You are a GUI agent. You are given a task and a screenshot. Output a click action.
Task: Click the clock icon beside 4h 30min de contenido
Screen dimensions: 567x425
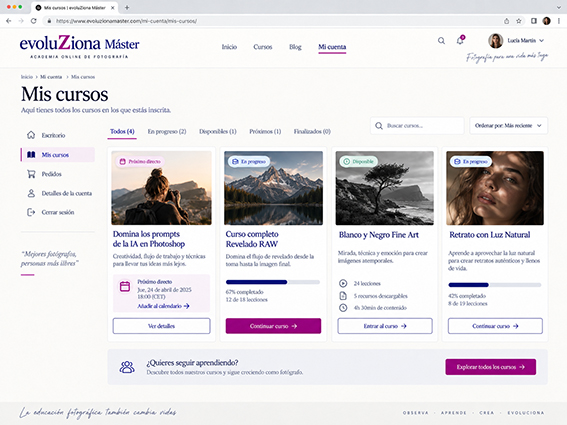343,307
